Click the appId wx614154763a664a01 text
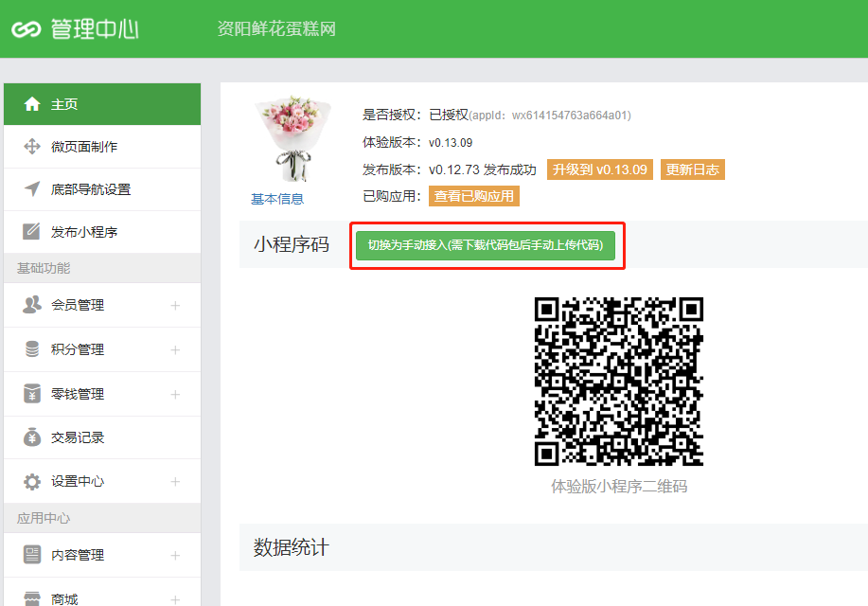Image resolution: width=868 pixels, height=606 pixels. pyautogui.click(x=550, y=116)
